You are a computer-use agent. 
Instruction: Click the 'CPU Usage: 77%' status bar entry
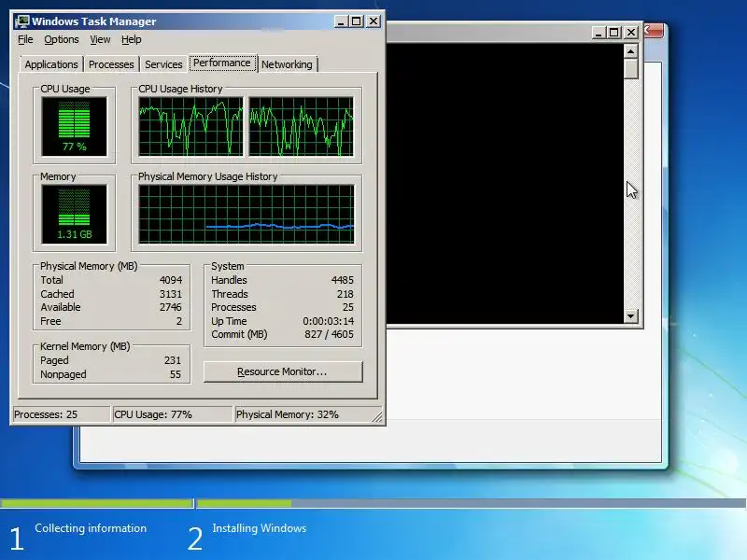point(172,414)
